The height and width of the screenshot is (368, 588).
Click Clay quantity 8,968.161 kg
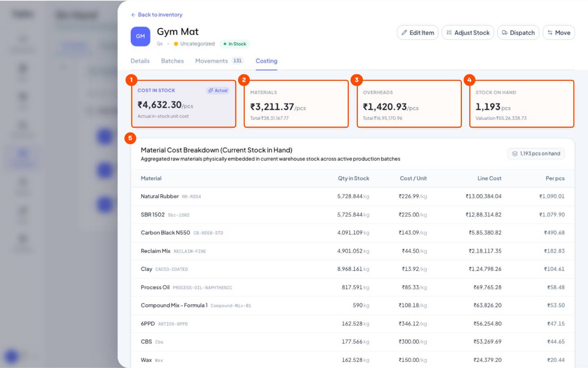click(353, 269)
